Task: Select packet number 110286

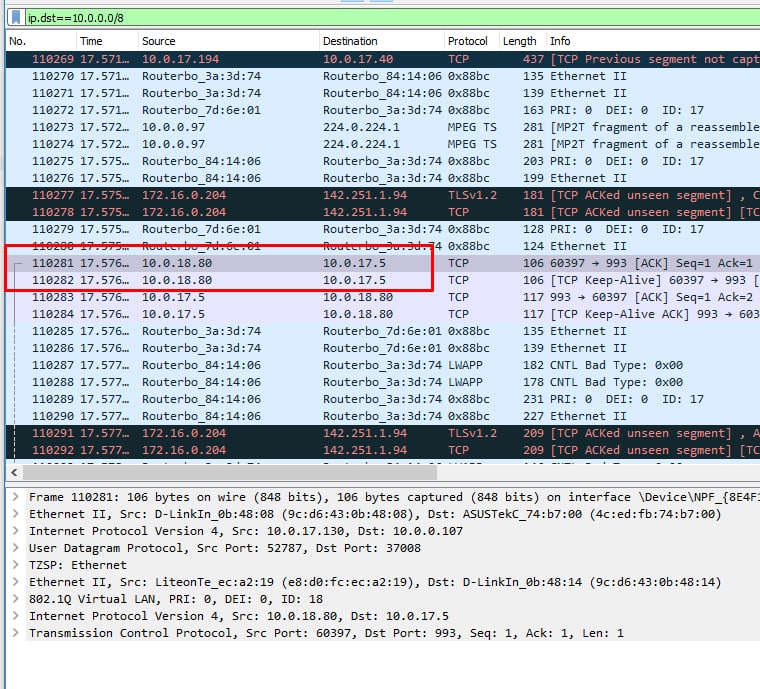Action: 383,348
